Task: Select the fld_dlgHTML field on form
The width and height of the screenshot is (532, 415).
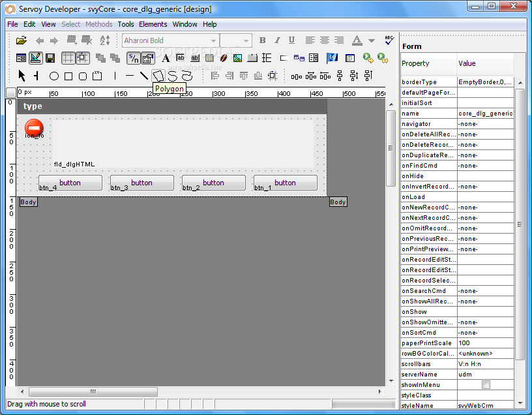Action: click(183, 143)
